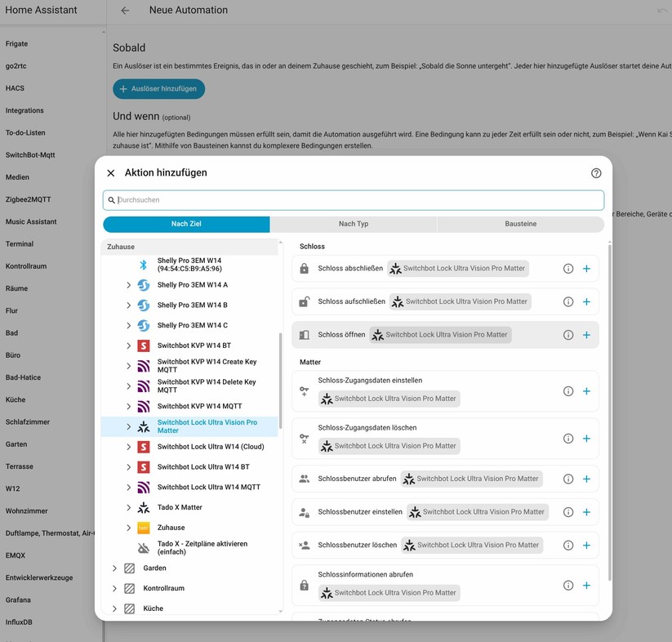Show info for Schloss öffnen
The image size is (672, 642).
click(567, 335)
